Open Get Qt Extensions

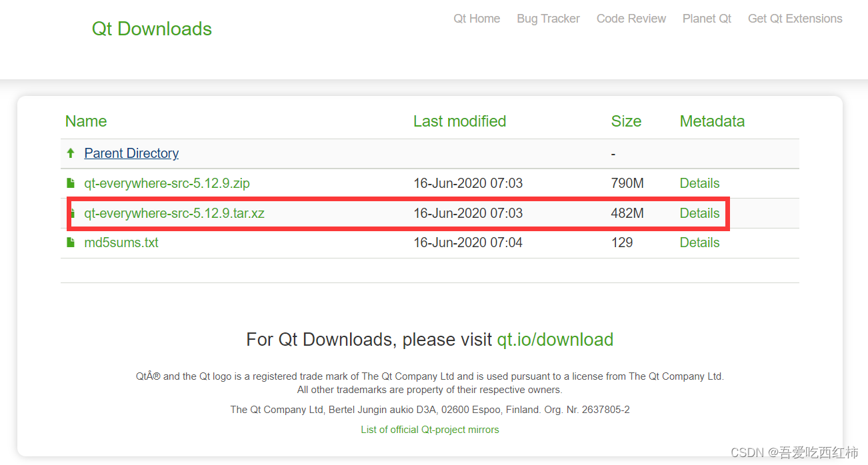tap(795, 19)
